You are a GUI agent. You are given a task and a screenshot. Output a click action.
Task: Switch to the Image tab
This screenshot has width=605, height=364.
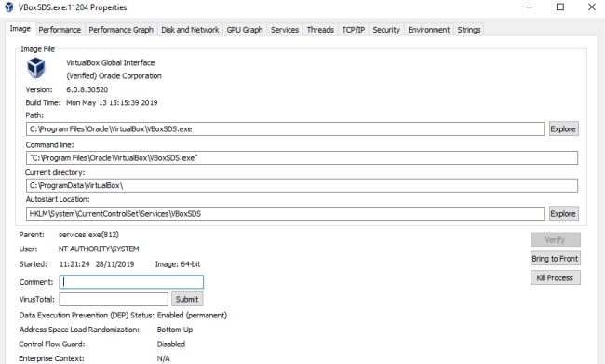tap(20, 29)
